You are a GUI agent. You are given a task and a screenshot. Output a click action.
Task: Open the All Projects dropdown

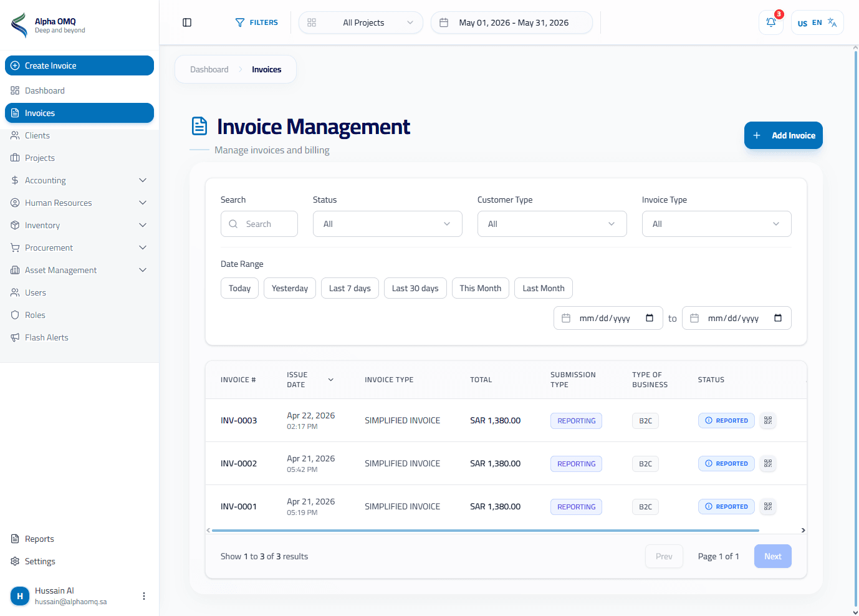361,22
